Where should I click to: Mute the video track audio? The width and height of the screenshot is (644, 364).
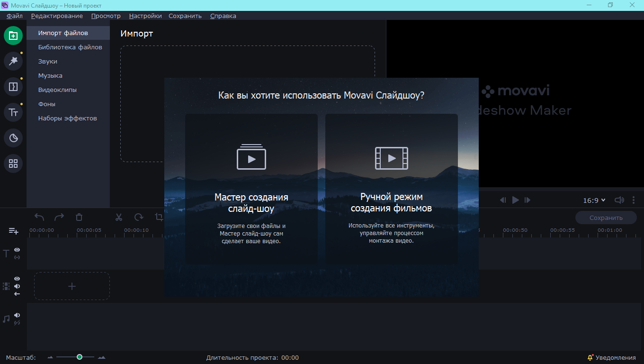(x=17, y=286)
